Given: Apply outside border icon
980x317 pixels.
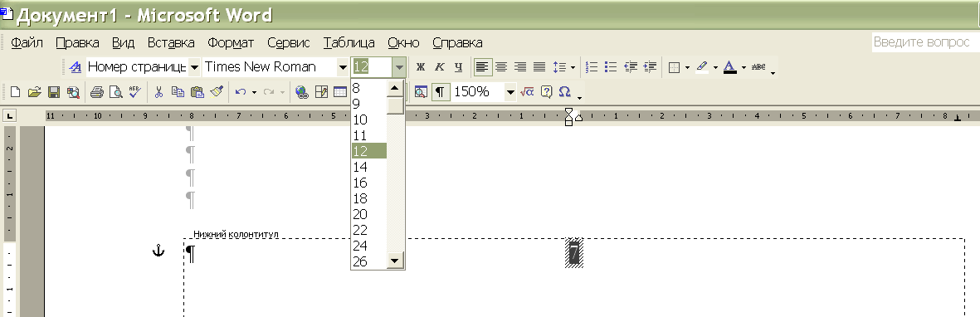Looking at the screenshot, I should 674,67.
